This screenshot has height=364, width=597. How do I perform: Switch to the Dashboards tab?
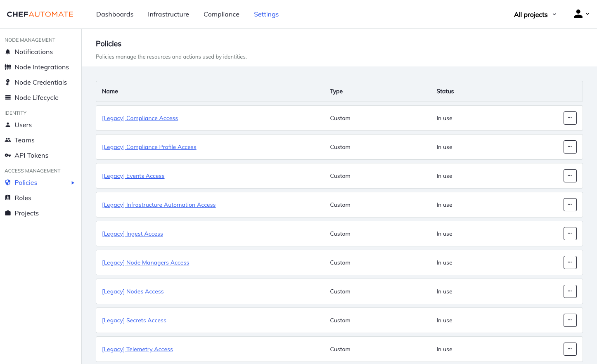(114, 14)
